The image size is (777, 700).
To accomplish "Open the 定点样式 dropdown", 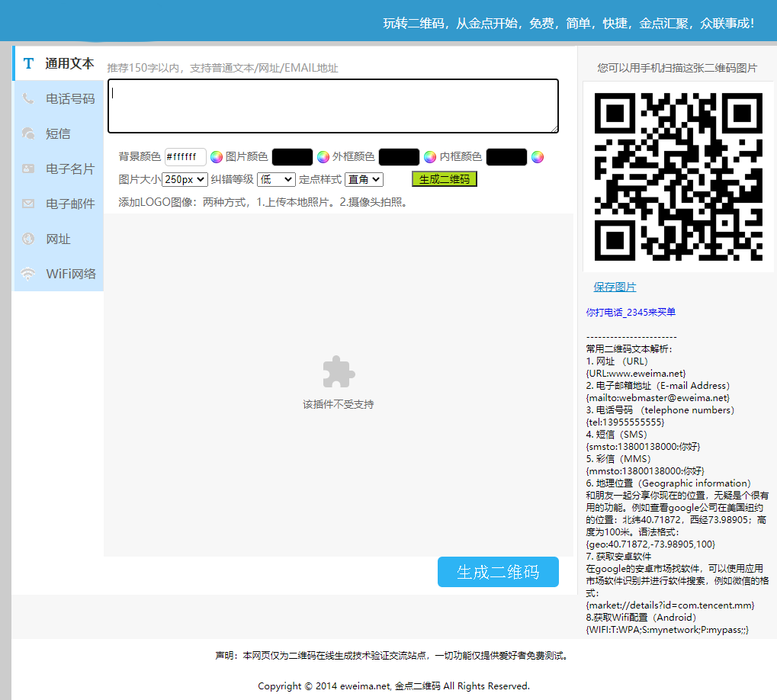I will [364, 179].
